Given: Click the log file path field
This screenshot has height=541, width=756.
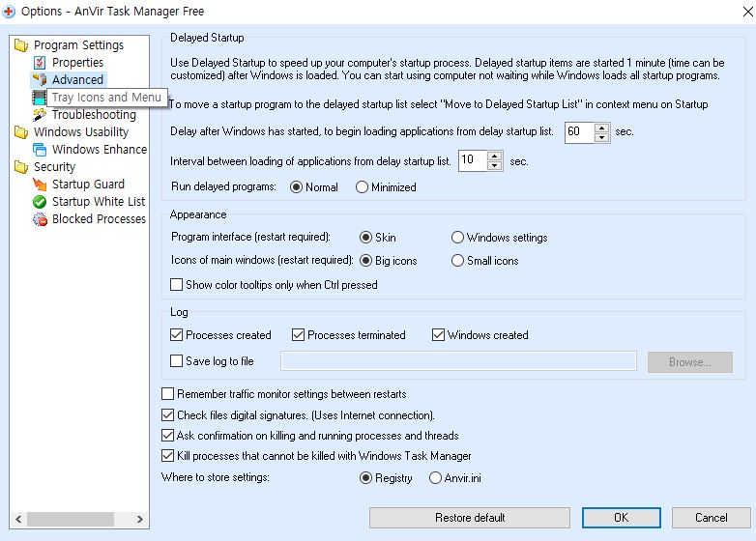Looking at the screenshot, I should tap(458, 361).
